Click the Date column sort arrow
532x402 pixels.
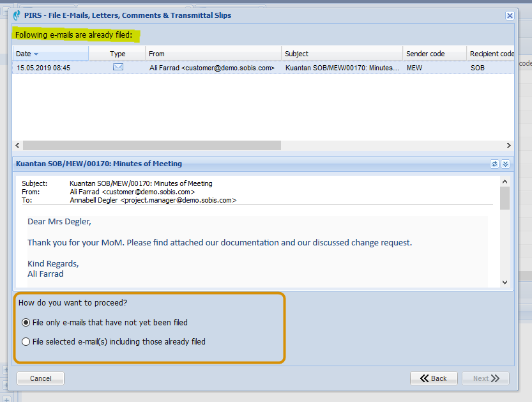coord(36,54)
